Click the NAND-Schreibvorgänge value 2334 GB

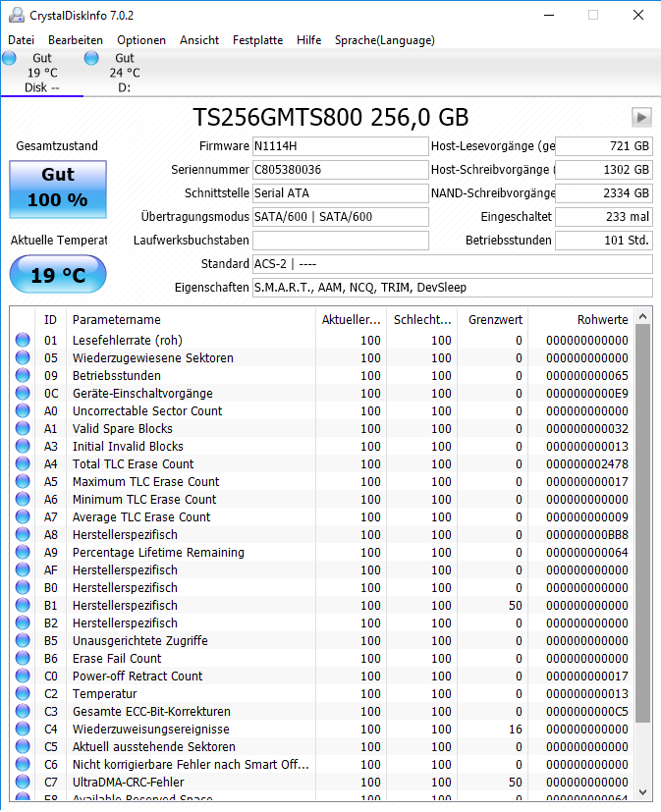coord(603,193)
